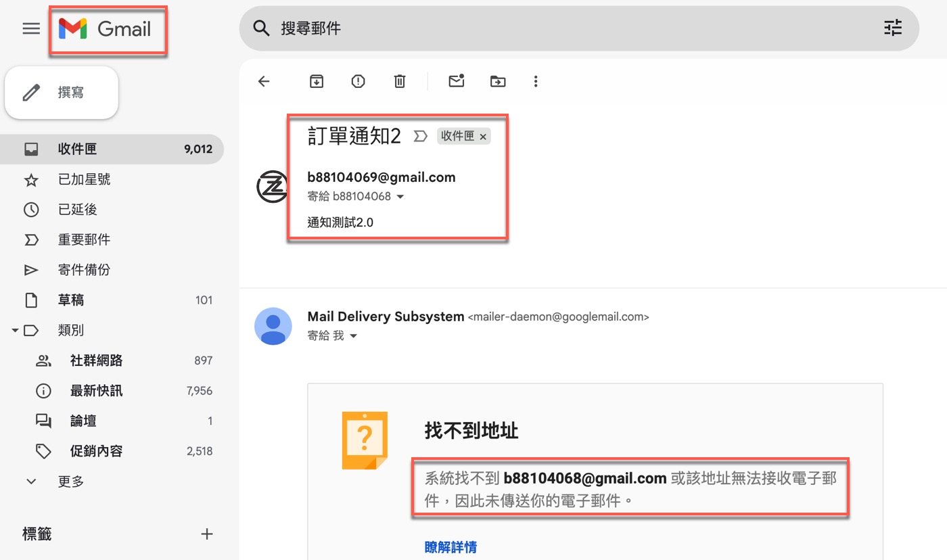Click Mail Delivery Subsystem sender name
The width and height of the screenshot is (947, 560).
tap(386, 317)
